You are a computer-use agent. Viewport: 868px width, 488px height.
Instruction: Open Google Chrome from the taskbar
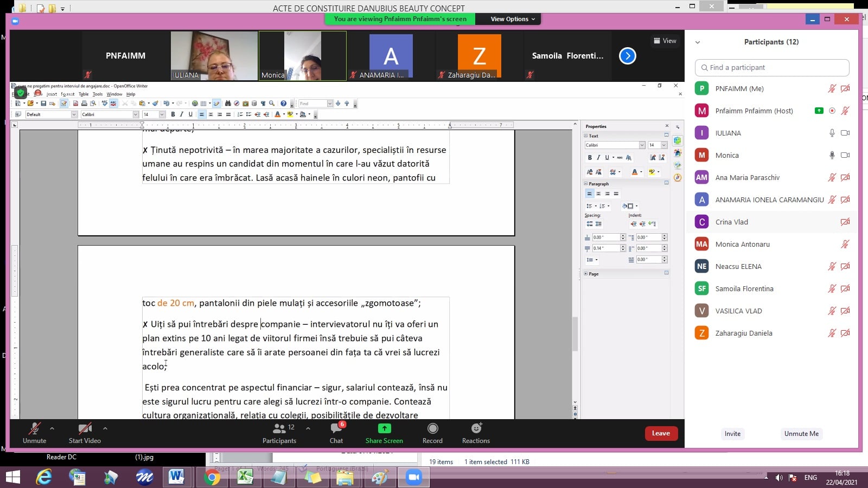pyautogui.click(x=212, y=477)
